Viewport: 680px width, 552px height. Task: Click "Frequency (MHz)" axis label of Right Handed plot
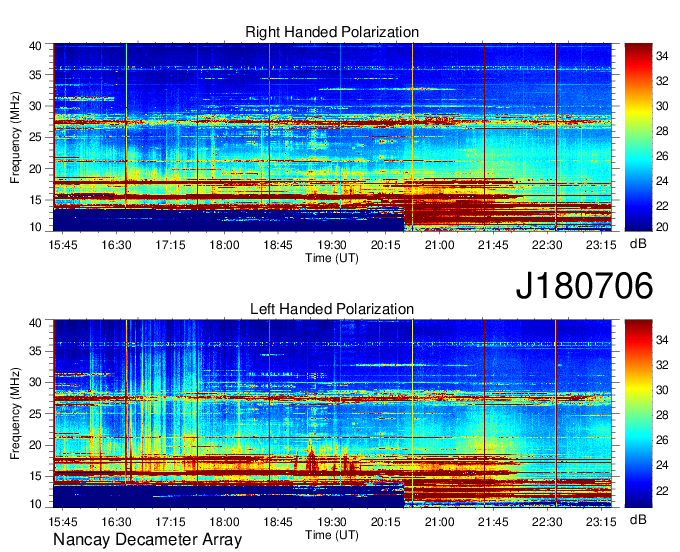click(x=15, y=137)
